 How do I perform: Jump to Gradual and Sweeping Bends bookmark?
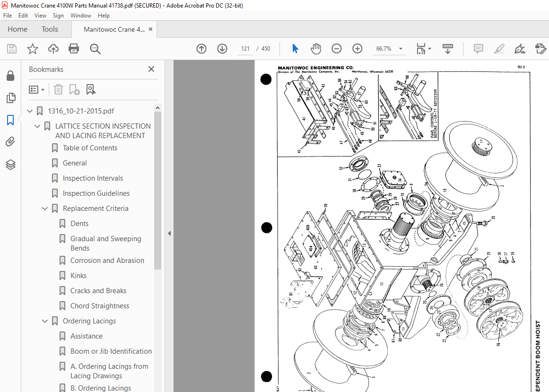(105, 243)
